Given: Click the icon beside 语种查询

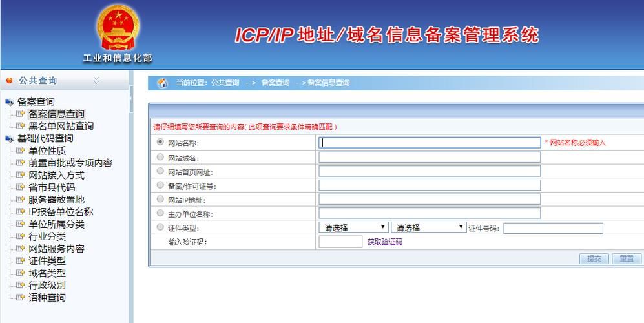Looking at the screenshot, I should pyautogui.click(x=21, y=297).
